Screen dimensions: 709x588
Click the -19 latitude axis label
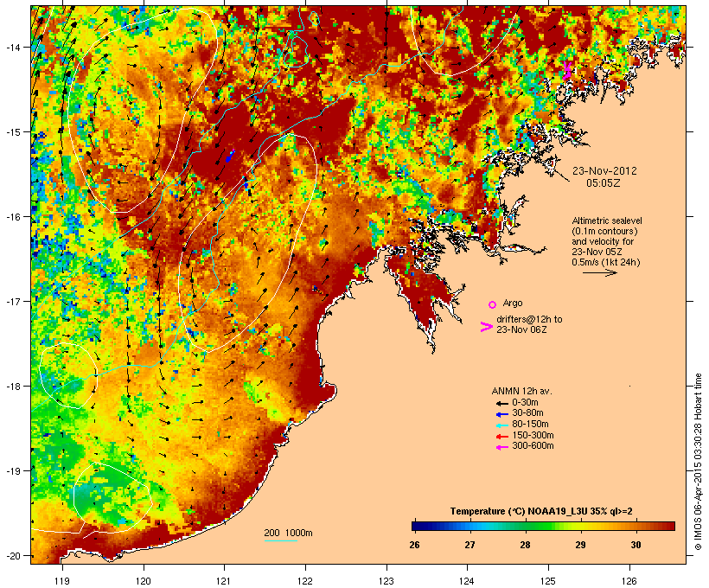(12, 471)
